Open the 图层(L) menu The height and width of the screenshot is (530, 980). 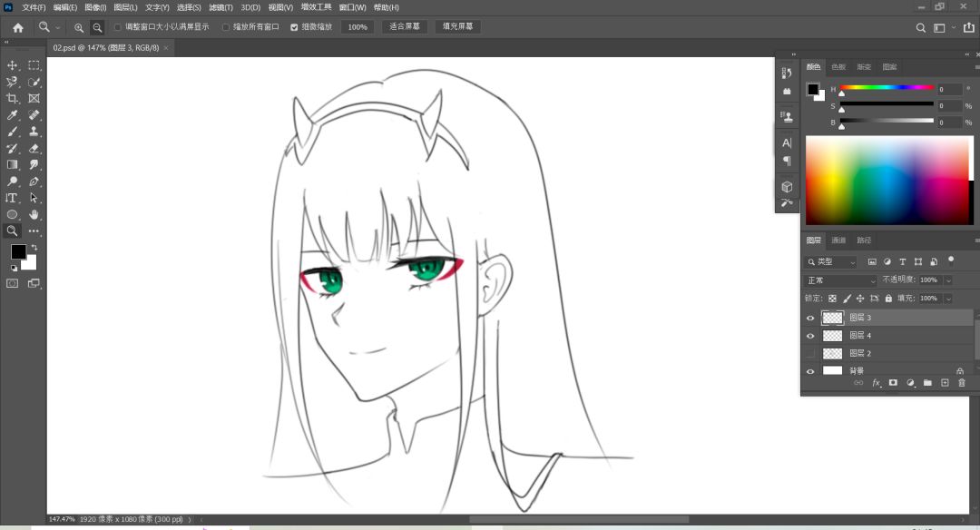coord(125,7)
